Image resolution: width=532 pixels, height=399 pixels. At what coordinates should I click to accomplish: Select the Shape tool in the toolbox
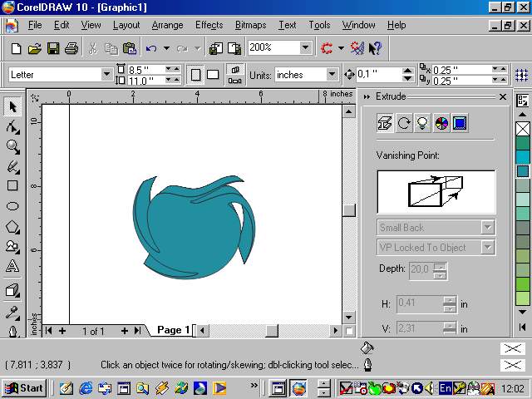(12, 126)
